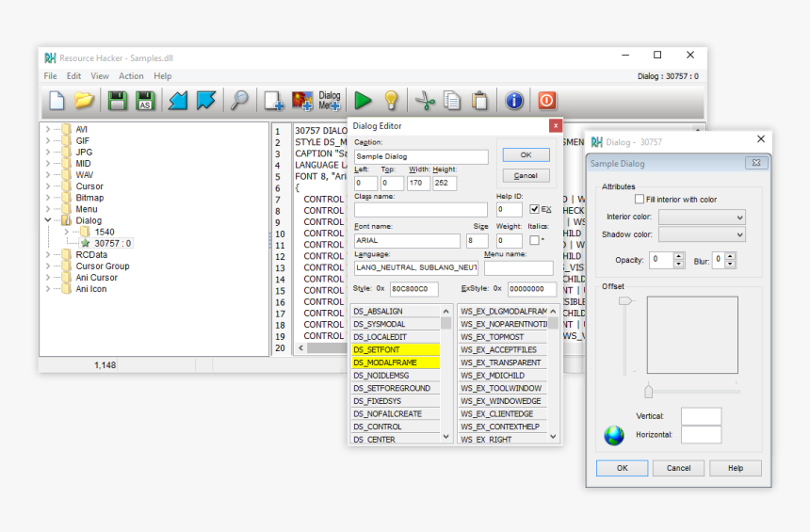This screenshot has height=532, width=810.
Task: Expand the RCData tree node
Action: click(48, 254)
